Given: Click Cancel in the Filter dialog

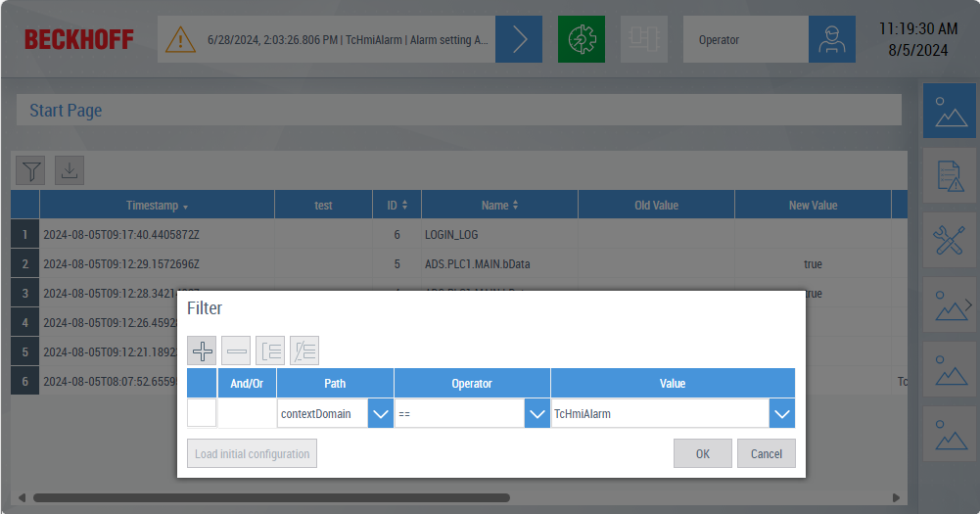Looking at the screenshot, I should coord(767,453).
